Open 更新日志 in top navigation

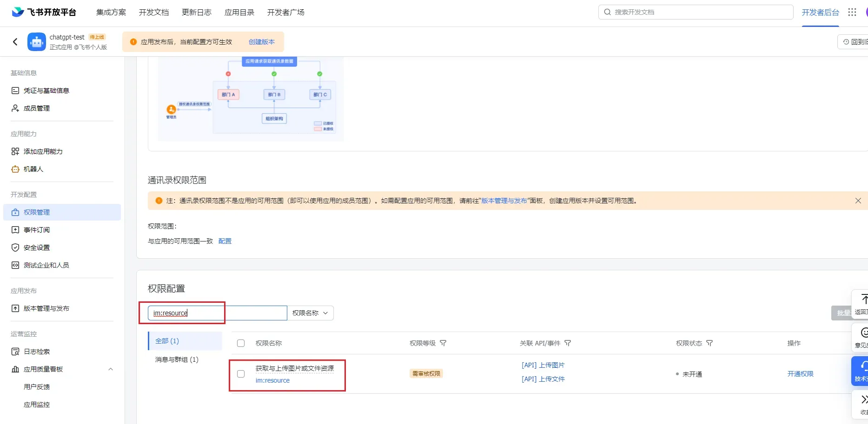pyautogui.click(x=197, y=12)
